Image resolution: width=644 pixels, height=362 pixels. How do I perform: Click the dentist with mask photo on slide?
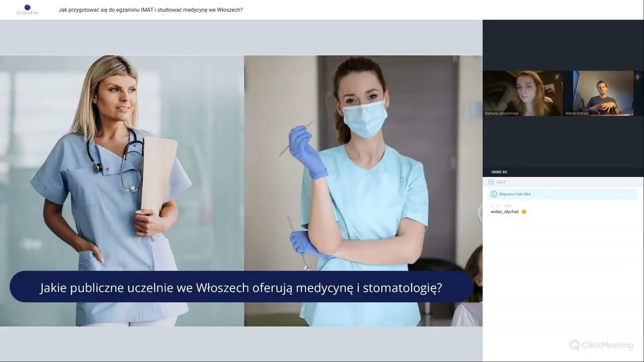[x=363, y=191]
